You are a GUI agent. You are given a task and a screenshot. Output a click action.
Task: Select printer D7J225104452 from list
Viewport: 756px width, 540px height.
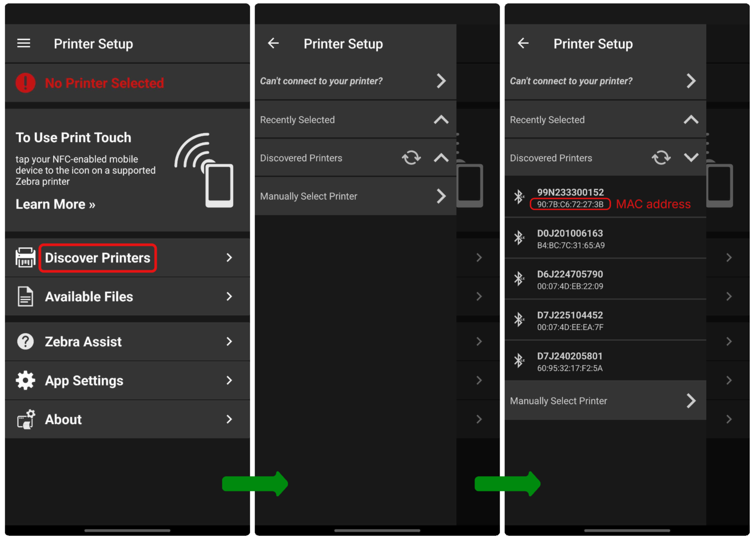(x=605, y=320)
